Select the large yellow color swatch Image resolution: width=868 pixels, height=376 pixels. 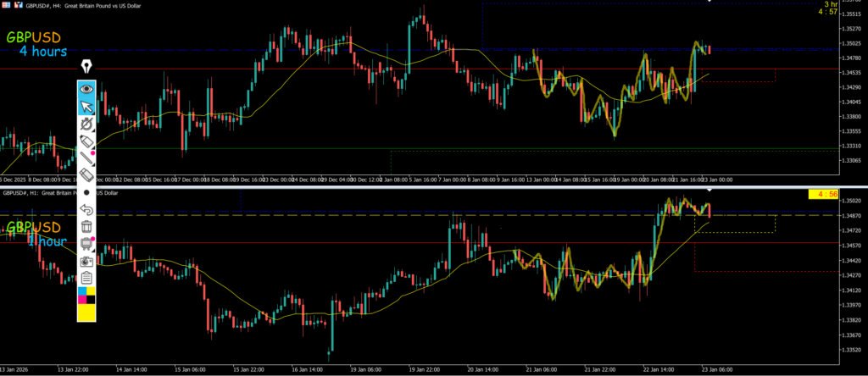point(86,312)
